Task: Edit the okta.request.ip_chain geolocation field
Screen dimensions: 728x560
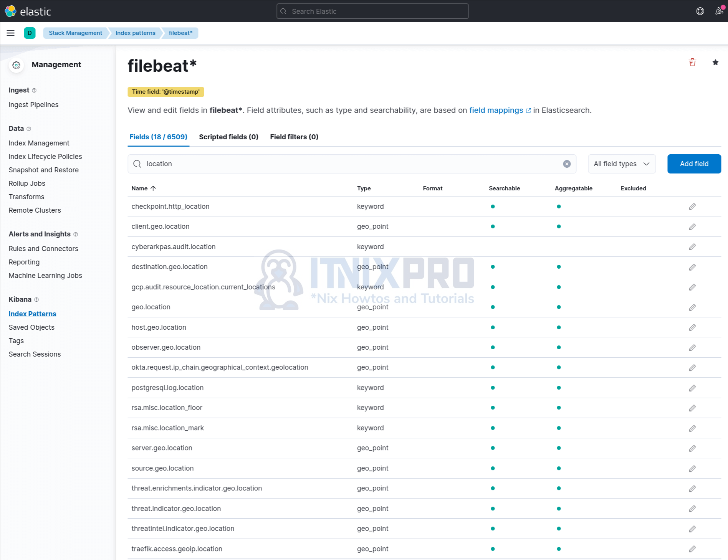Action: [x=692, y=368]
